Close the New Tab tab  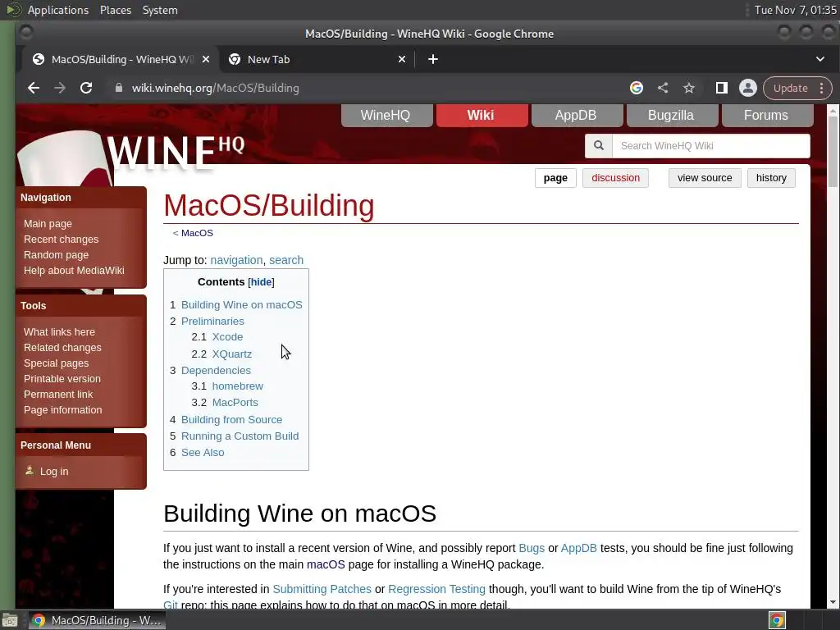pyautogui.click(x=402, y=59)
